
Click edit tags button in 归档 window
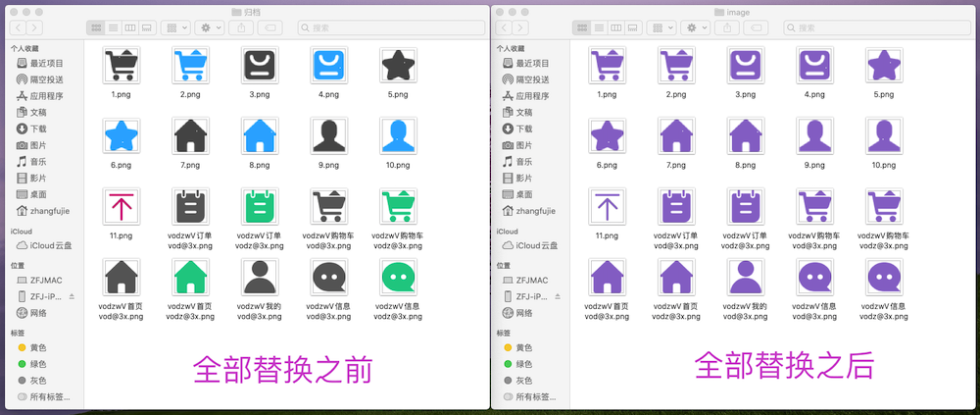pyautogui.click(x=270, y=27)
